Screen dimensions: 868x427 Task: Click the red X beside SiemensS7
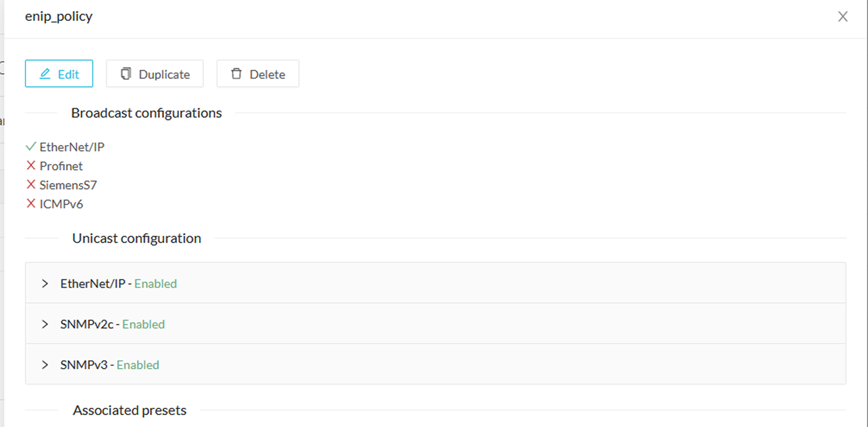coord(31,185)
